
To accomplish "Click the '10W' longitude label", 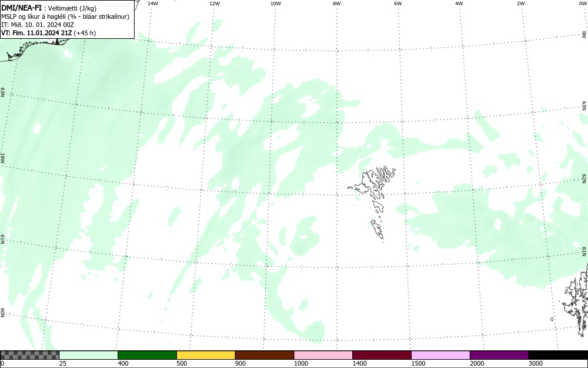I will pyautogui.click(x=276, y=4).
